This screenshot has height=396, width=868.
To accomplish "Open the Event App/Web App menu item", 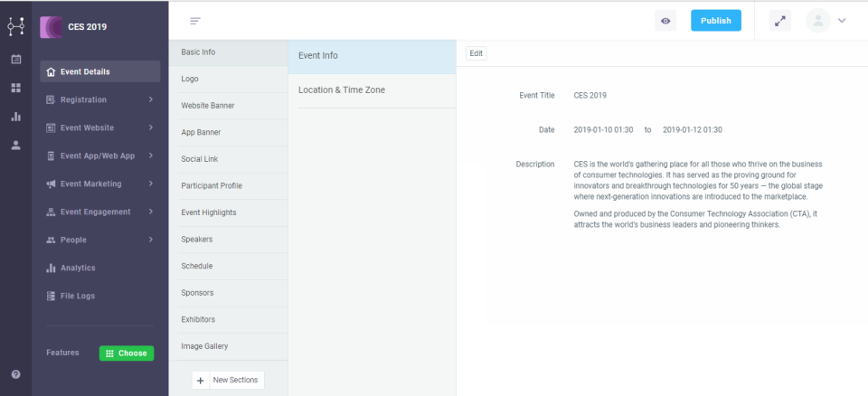I will 100,156.
